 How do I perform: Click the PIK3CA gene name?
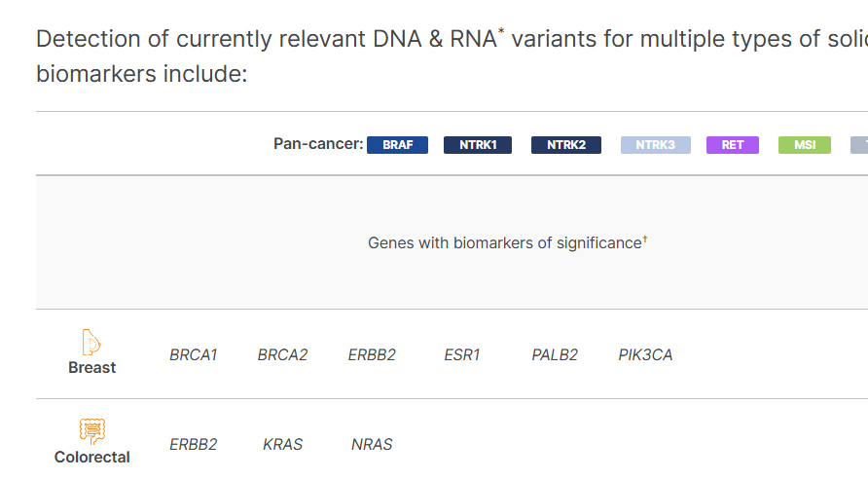[645, 355]
